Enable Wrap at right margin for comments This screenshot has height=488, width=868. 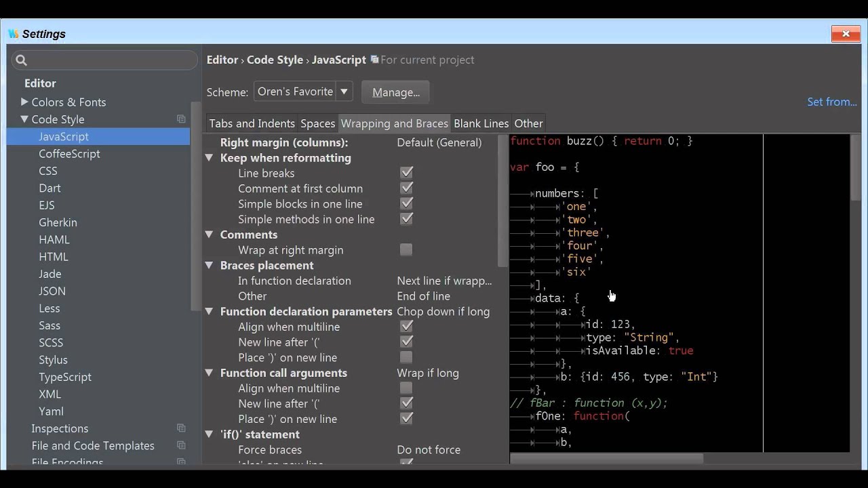(406, 249)
